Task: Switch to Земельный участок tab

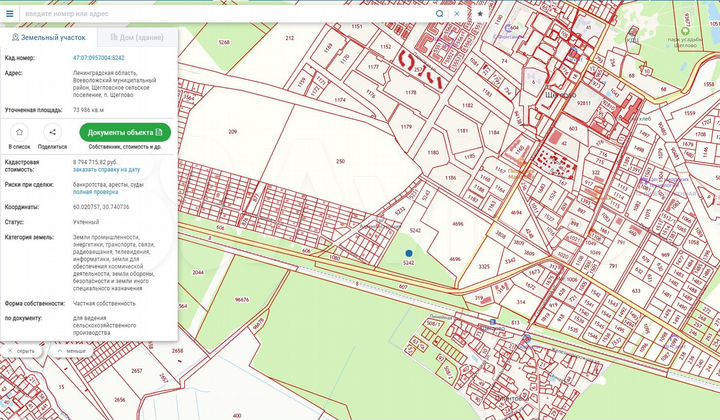Action: [47, 37]
